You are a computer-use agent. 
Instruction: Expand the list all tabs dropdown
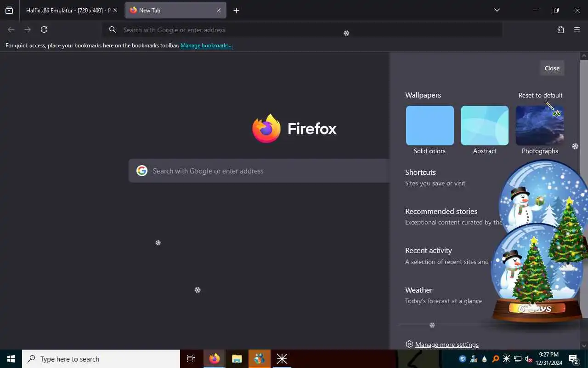[x=497, y=10]
